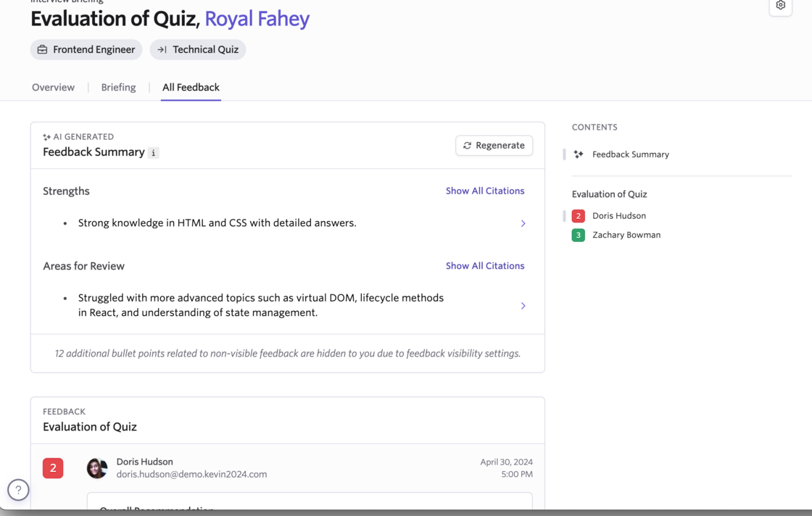This screenshot has height=516, width=812.
Task: Switch to the Briefing tab
Action: (118, 87)
